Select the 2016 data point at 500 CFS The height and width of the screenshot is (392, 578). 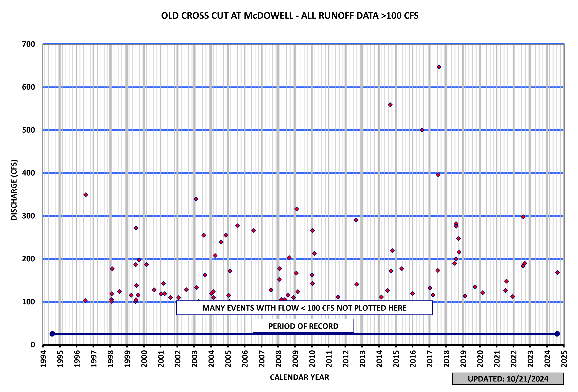click(x=422, y=130)
